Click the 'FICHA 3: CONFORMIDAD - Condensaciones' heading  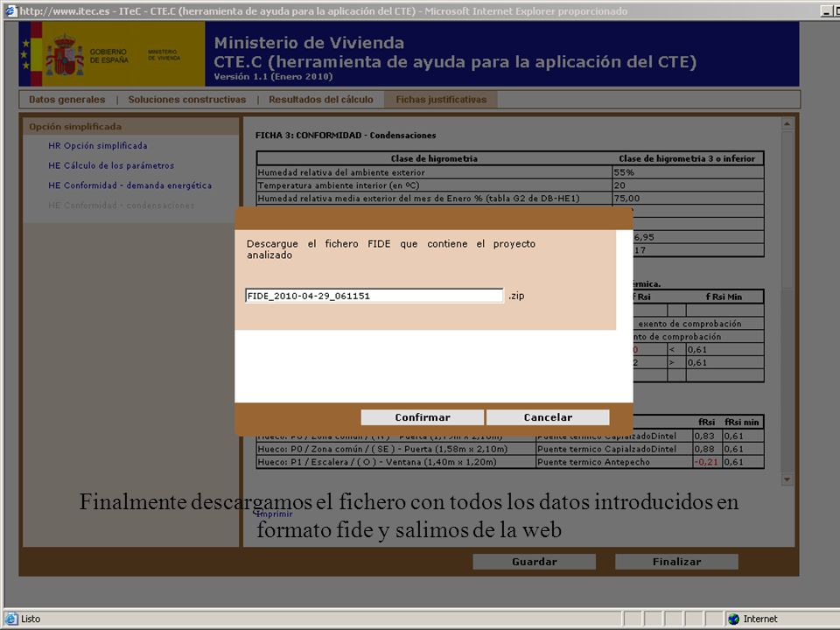click(346, 136)
